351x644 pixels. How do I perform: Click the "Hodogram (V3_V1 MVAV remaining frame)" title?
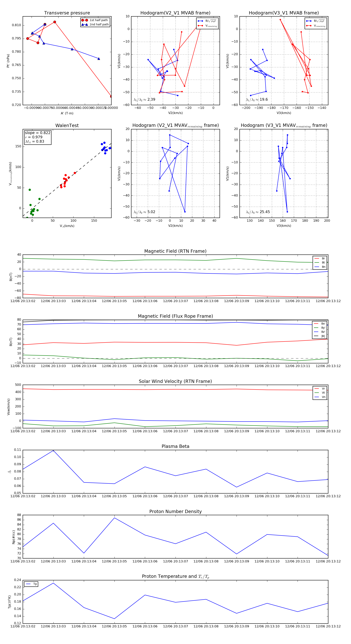tap(284, 125)
